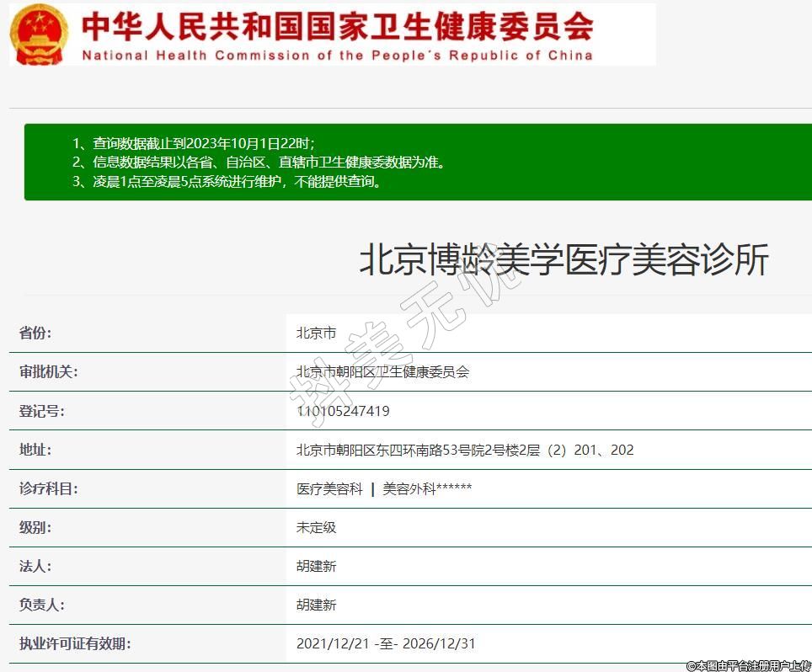
Task: Click the 省份 row label
Action: click(x=35, y=333)
